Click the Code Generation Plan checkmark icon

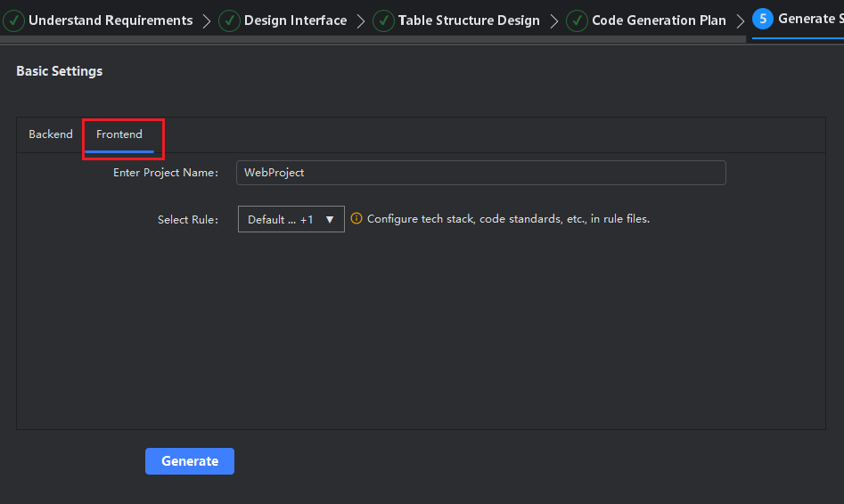point(578,20)
